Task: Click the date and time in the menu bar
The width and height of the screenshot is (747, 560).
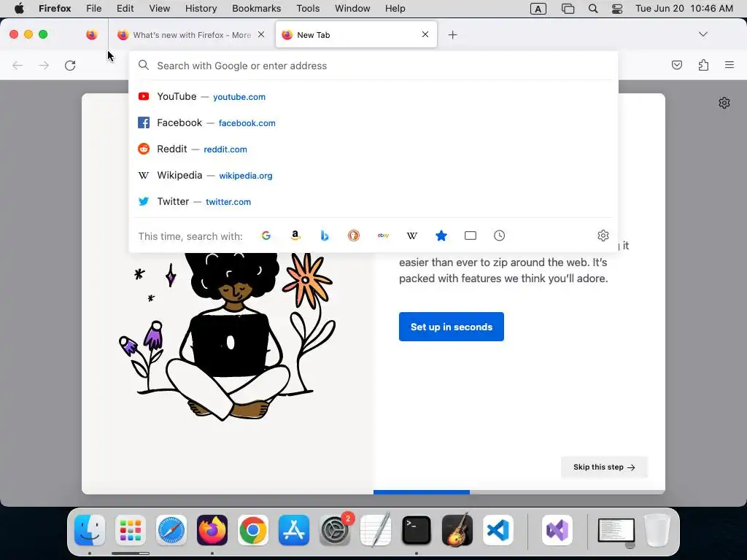Action: 684,9
